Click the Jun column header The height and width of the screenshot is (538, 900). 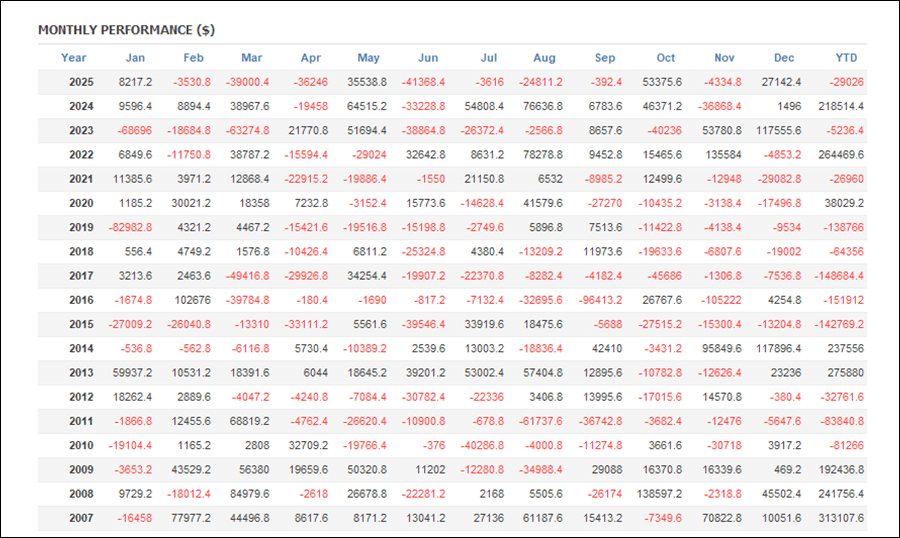427,58
